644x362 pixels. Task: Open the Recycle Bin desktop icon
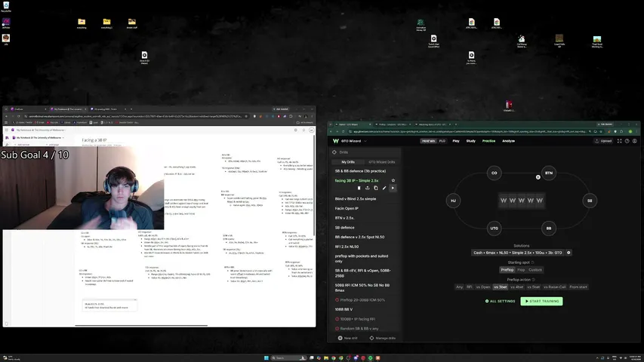click(x=6, y=7)
